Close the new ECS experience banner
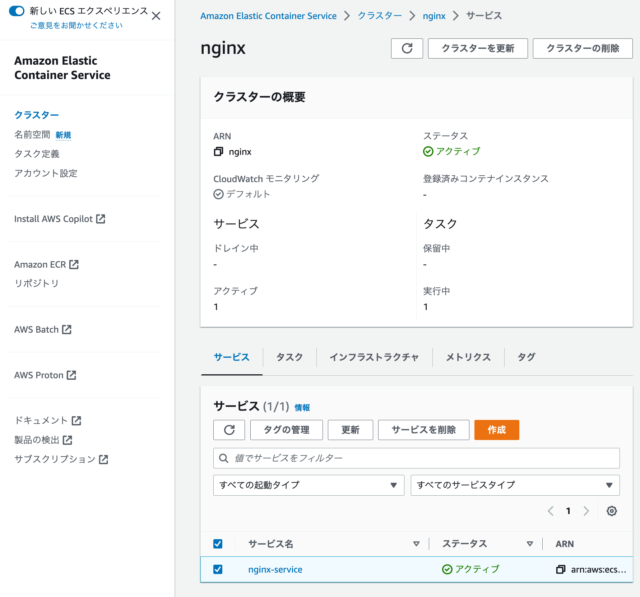 click(156, 16)
